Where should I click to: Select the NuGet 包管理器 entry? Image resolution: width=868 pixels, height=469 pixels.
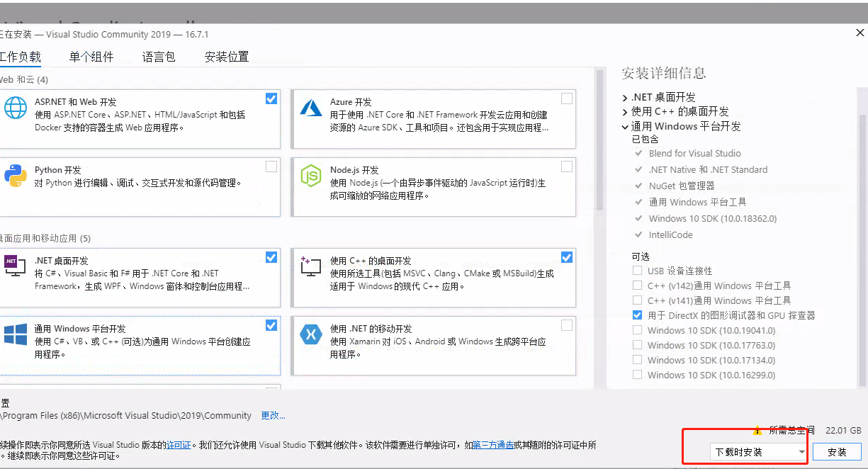pos(681,186)
